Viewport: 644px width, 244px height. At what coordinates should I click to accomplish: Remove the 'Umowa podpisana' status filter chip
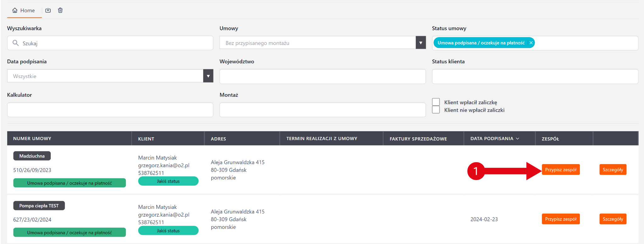click(x=531, y=43)
